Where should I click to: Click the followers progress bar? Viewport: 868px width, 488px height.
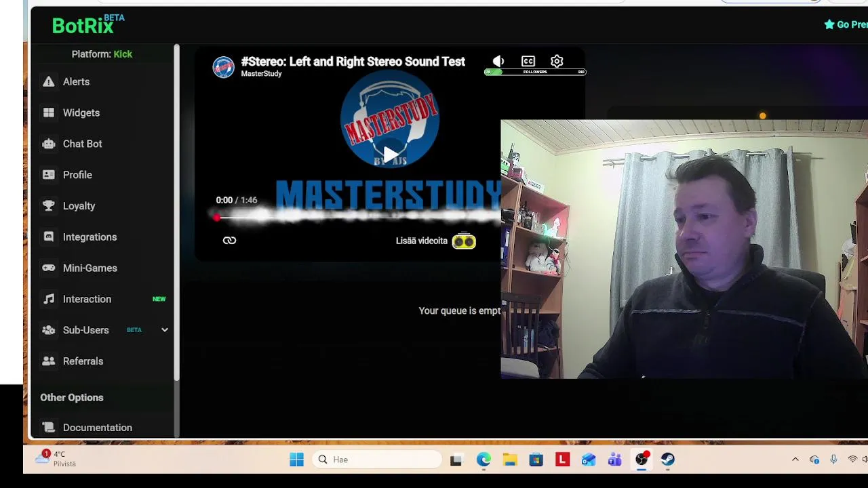[535, 72]
